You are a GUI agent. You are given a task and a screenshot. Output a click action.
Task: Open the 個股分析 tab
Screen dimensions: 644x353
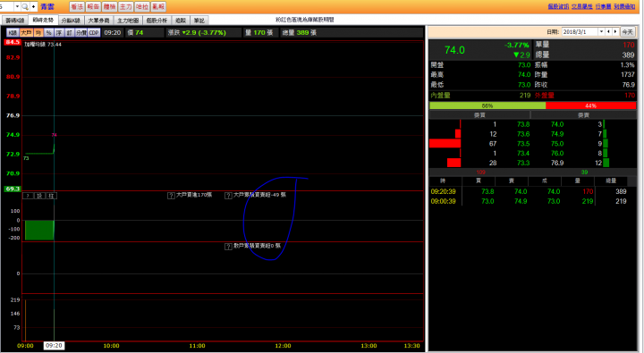point(157,21)
